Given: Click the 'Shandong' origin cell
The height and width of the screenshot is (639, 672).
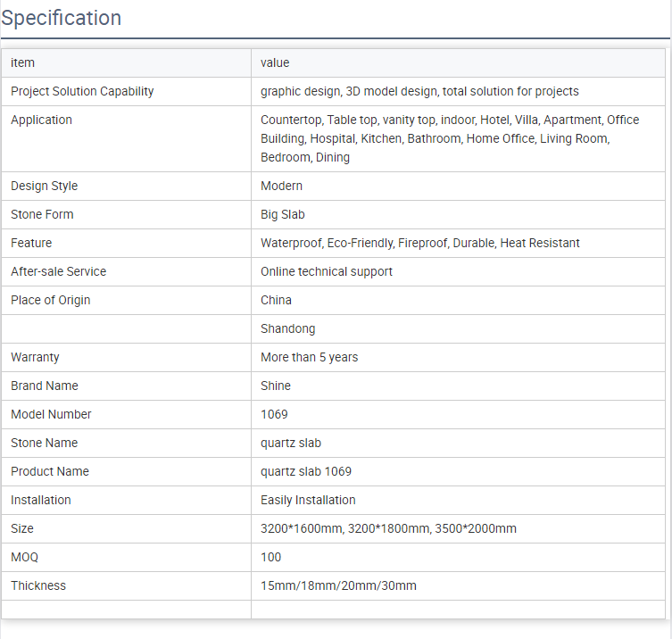Looking at the screenshot, I should coord(287,328).
